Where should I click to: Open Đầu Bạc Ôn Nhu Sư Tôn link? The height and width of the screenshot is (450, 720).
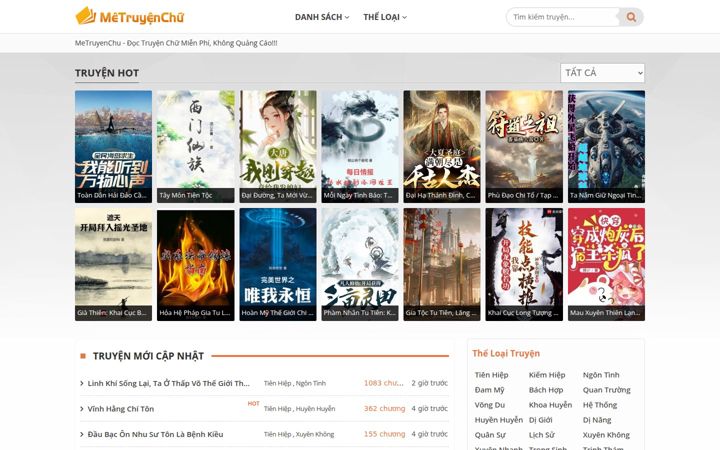[155, 434]
